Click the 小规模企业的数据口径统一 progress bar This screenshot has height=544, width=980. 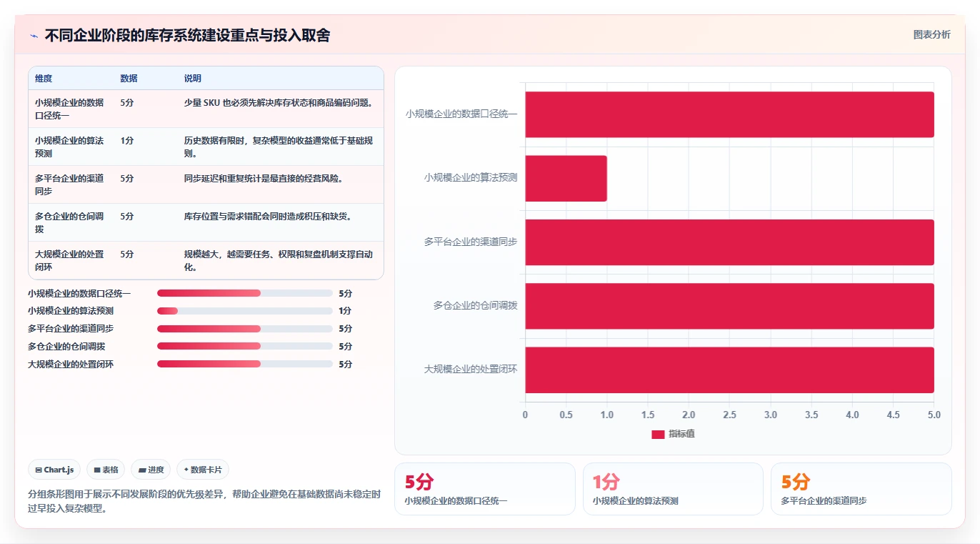245,293
